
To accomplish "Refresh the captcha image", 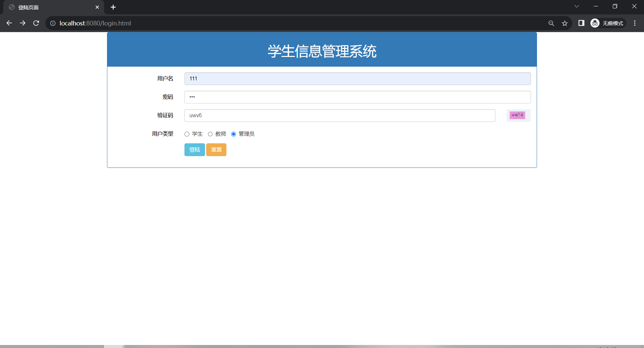I will tap(518, 115).
